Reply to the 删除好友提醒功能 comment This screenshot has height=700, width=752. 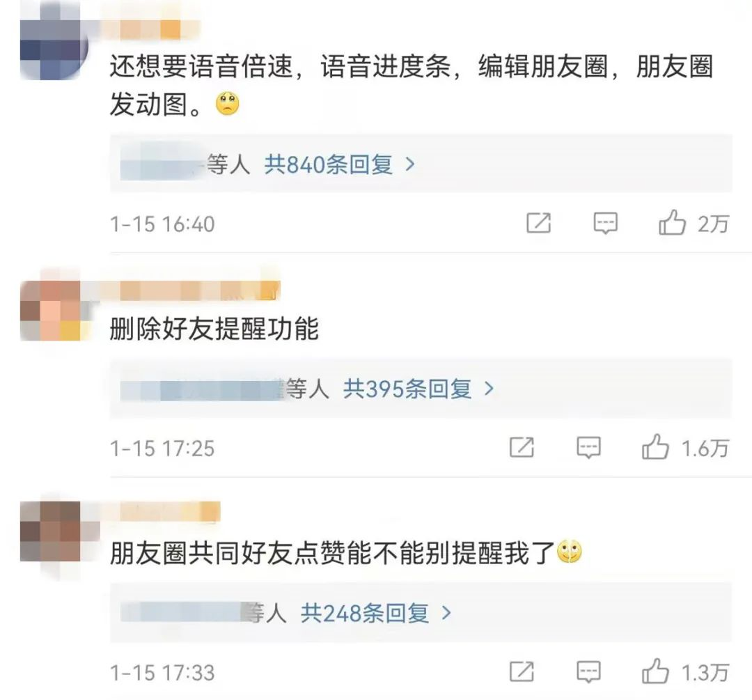[588, 447]
